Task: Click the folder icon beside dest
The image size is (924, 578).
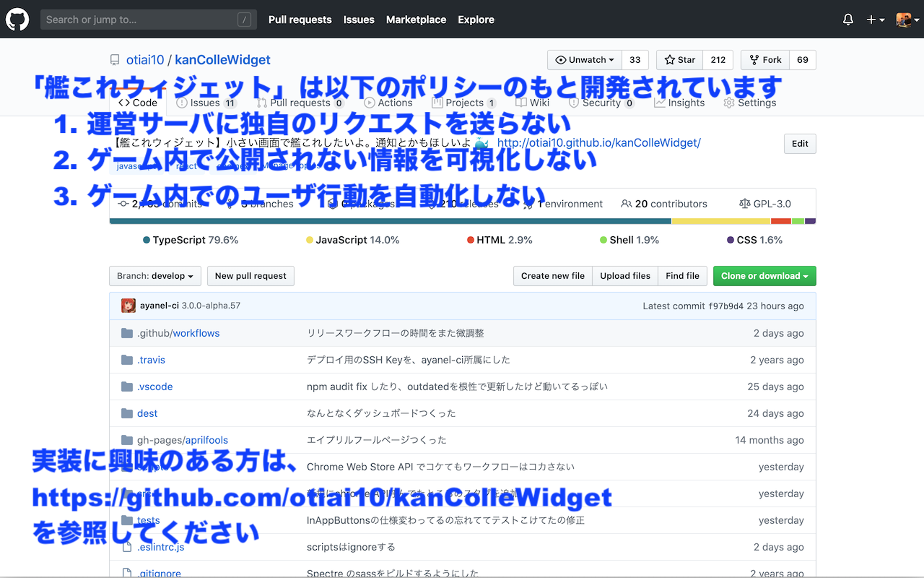Action: tap(127, 413)
